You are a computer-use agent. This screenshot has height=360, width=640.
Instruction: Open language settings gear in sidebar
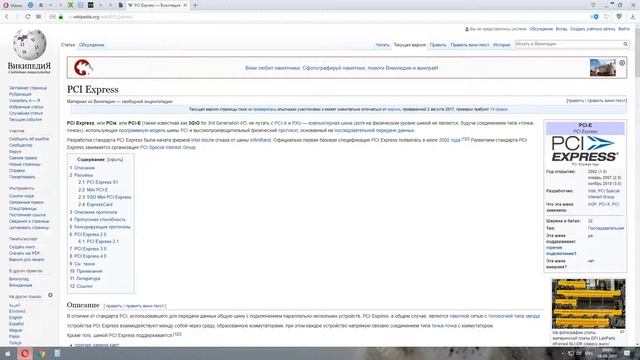pos(50,295)
